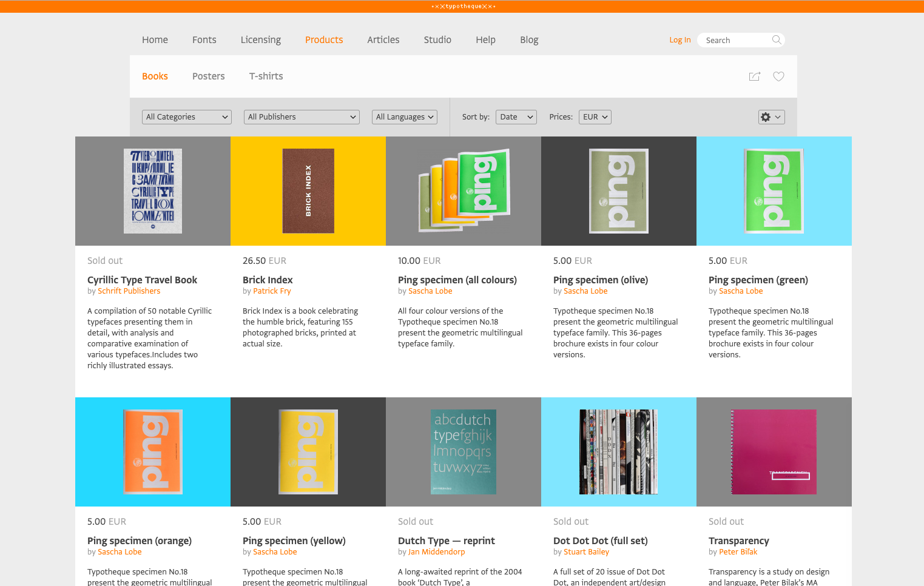Open the Brick Index cover thumbnail

(308, 190)
